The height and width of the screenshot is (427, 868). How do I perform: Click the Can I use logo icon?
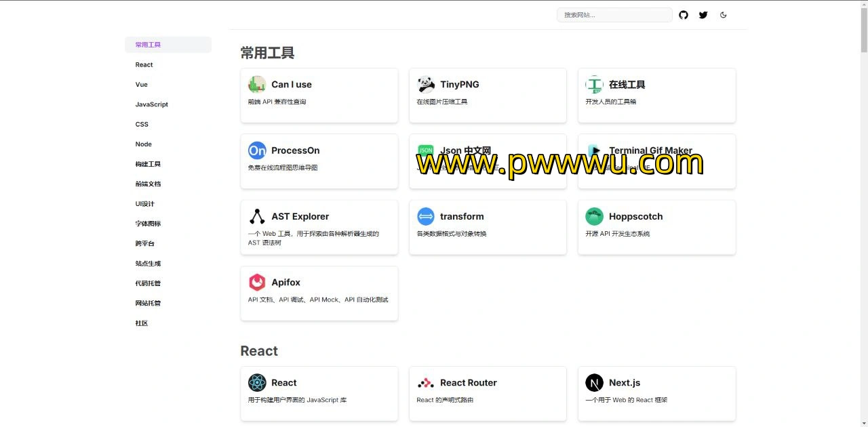[257, 84]
